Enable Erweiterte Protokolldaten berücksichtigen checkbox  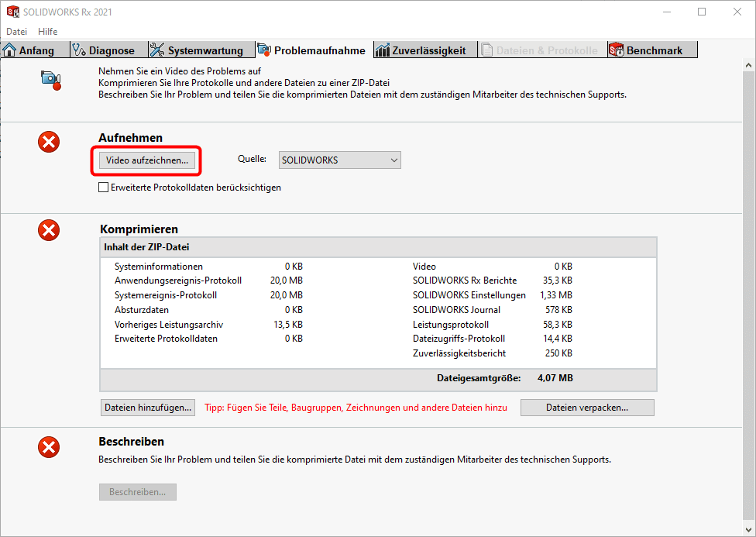(x=104, y=188)
